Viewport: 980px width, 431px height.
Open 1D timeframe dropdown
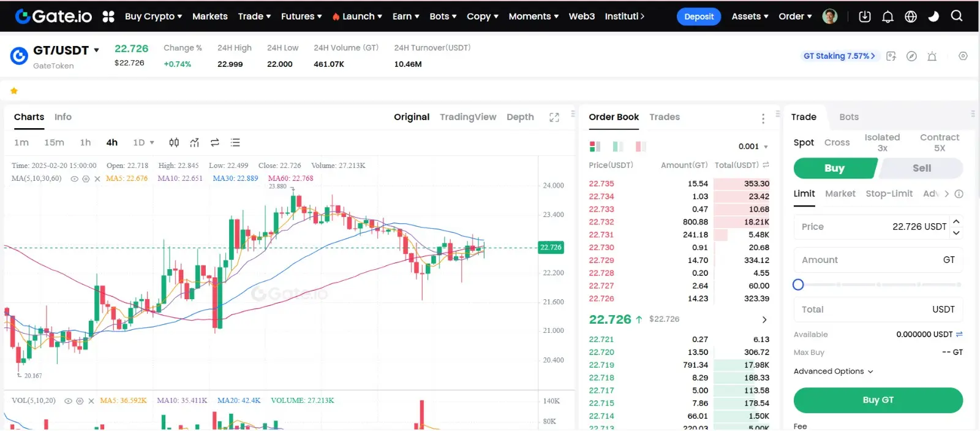144,142
